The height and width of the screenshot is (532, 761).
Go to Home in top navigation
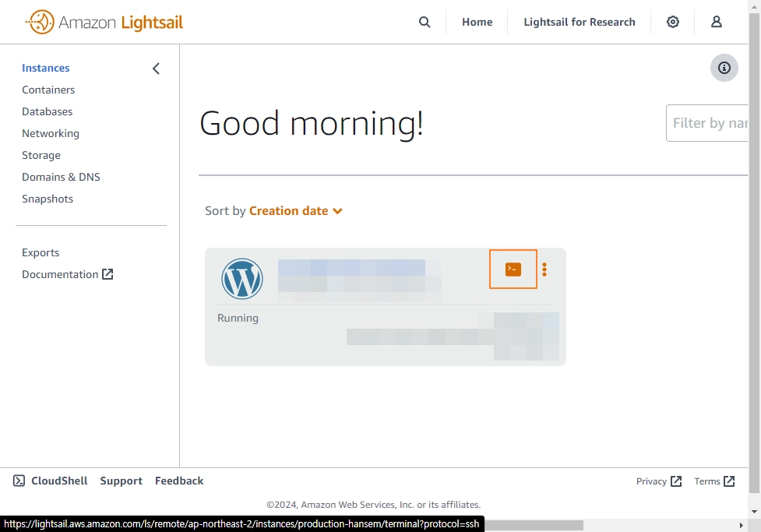pos(477,22)
